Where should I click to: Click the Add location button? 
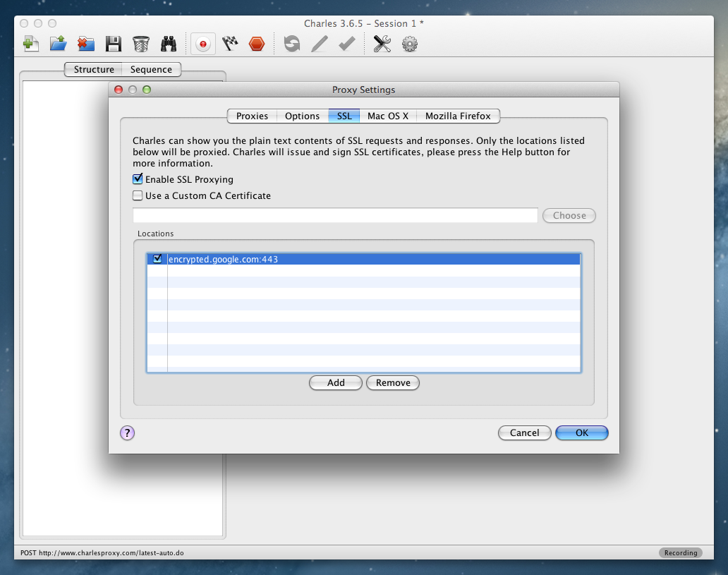pos(336,382)
